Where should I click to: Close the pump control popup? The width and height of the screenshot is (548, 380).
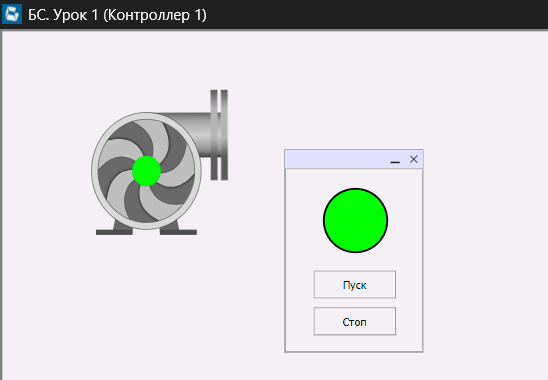coord(414,159)
